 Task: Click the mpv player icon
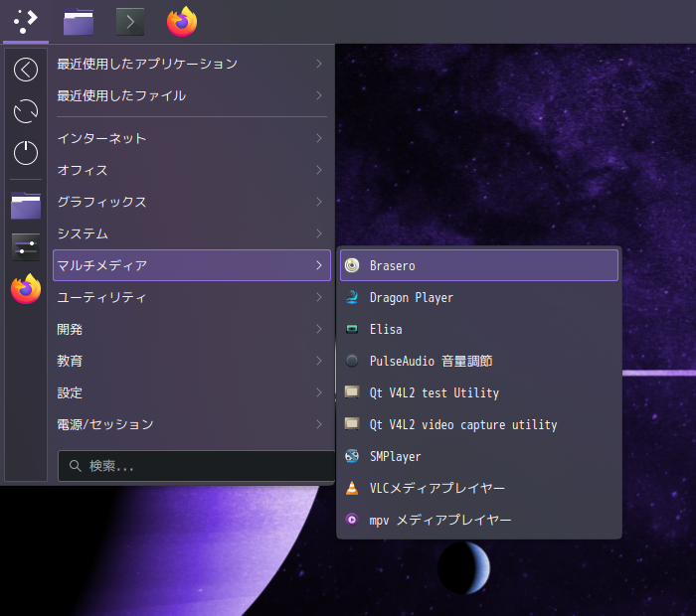352,520
